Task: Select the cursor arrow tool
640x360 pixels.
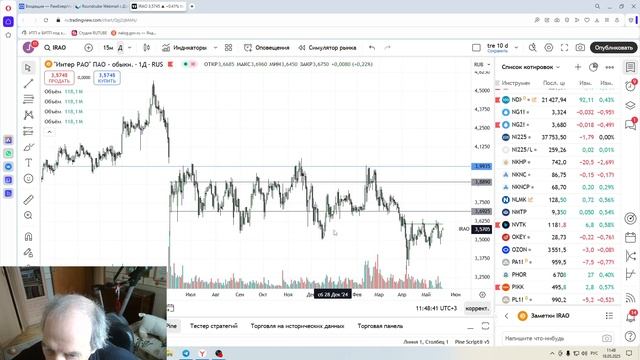Action: (28, 68)
